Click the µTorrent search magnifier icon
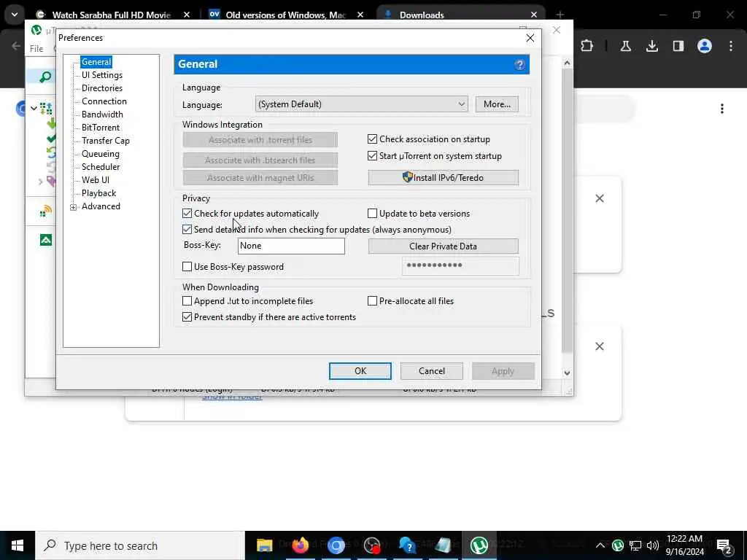 (45, 77)
